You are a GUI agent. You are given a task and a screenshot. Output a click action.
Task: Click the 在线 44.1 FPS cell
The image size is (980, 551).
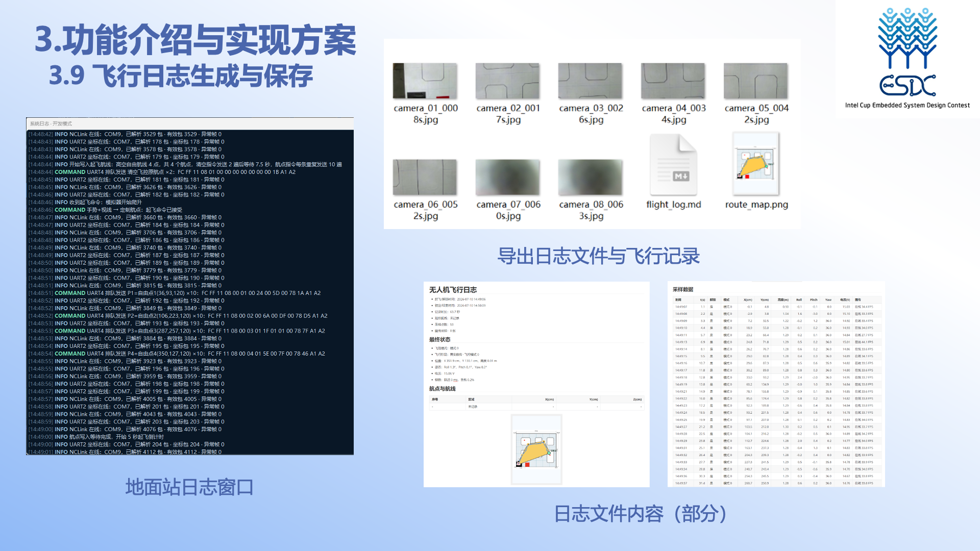(x=864, y=342)
